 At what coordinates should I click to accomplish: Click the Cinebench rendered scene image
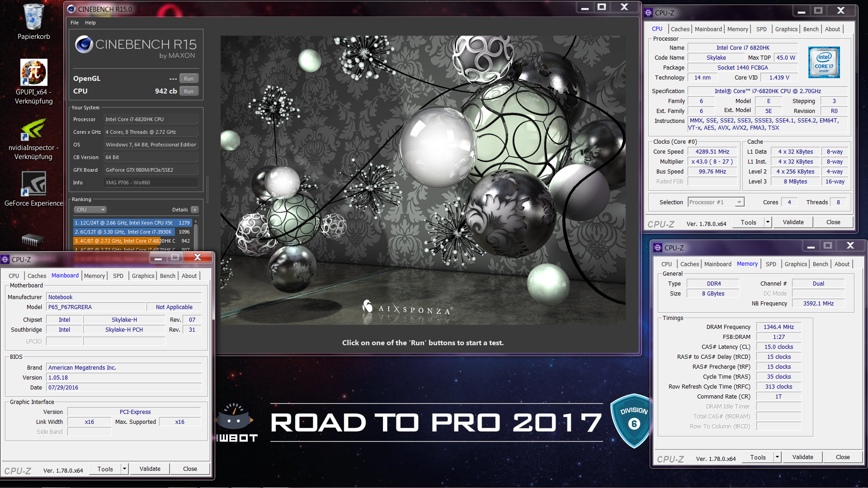click(423, 180)
